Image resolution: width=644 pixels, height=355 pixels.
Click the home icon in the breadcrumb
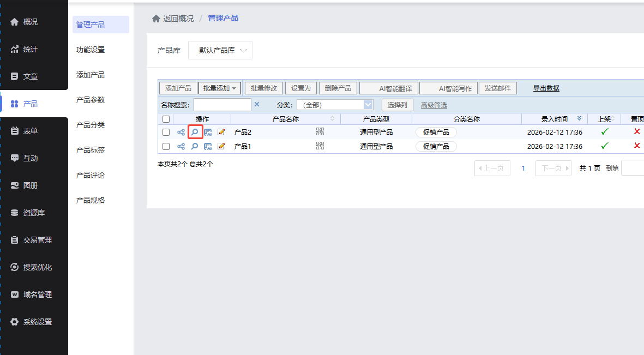click(156, 19)
